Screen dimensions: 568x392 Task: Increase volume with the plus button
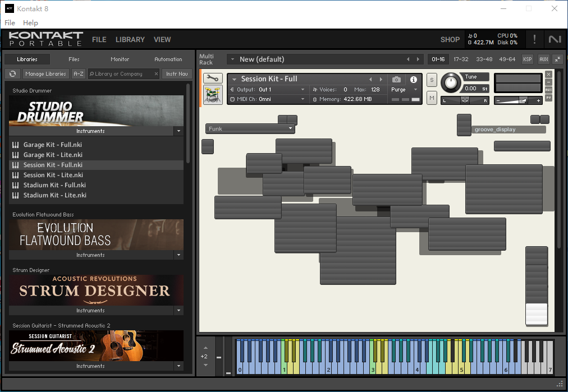(x=538, y=100)
